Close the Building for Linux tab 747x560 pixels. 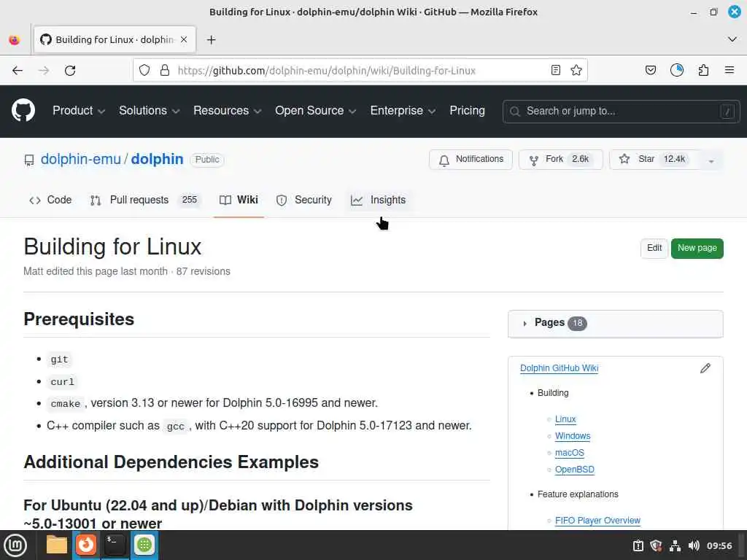coord(184,39)
